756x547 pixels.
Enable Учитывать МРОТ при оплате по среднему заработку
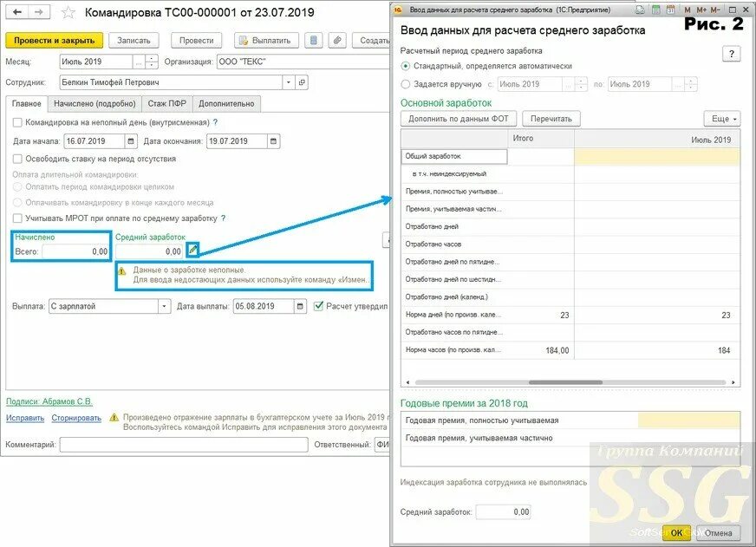(17, 218)
